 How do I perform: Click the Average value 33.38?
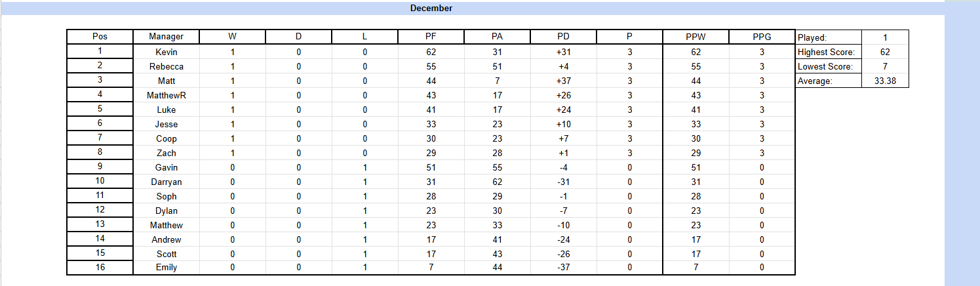click(886, 81)
